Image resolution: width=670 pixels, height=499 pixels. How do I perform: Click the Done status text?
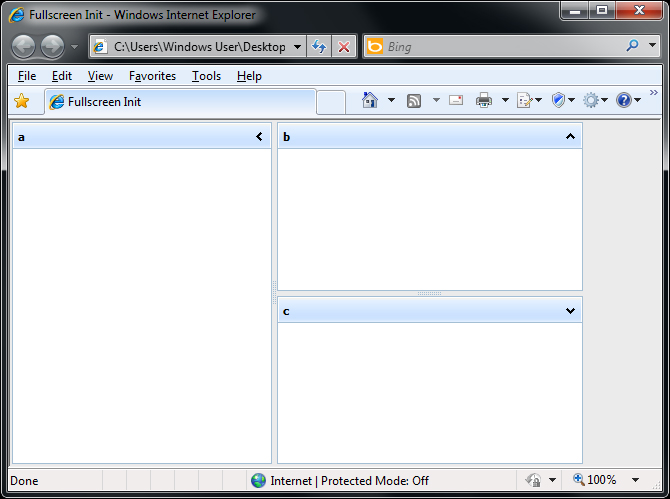[x=24, y=481]
